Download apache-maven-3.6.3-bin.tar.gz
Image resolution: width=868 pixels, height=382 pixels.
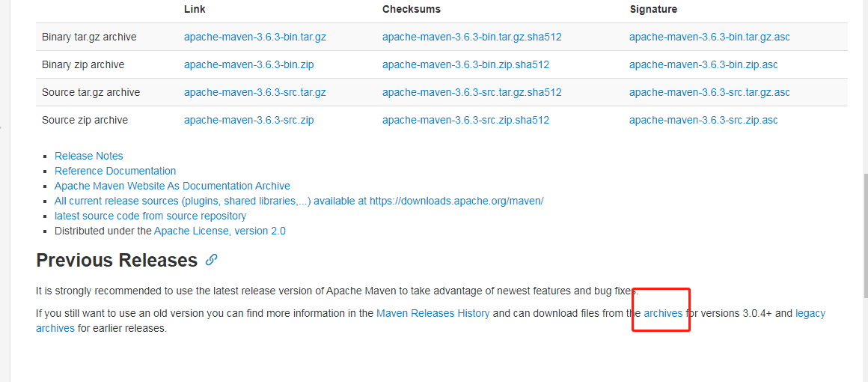point(254,37)
